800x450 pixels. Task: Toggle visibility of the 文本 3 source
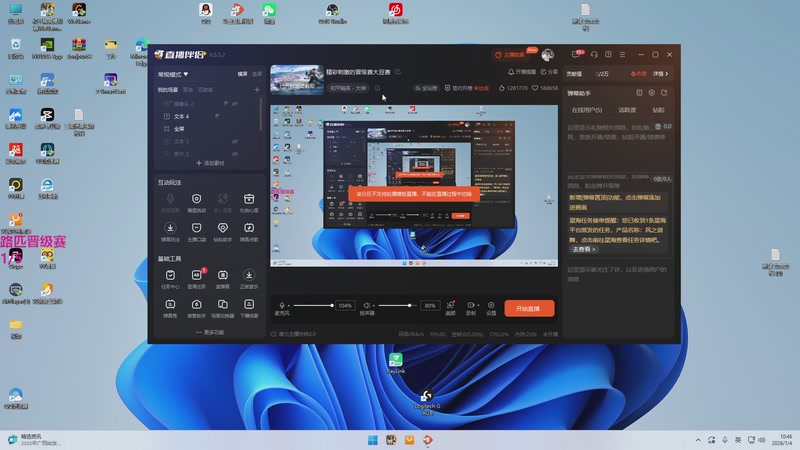point(235,141)
